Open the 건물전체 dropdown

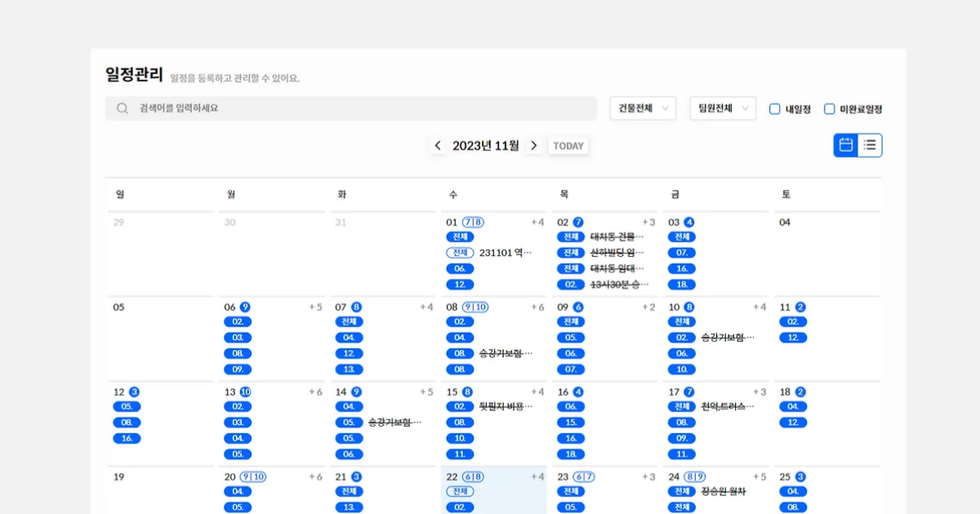pyautogui.click(x=643, y=109)
